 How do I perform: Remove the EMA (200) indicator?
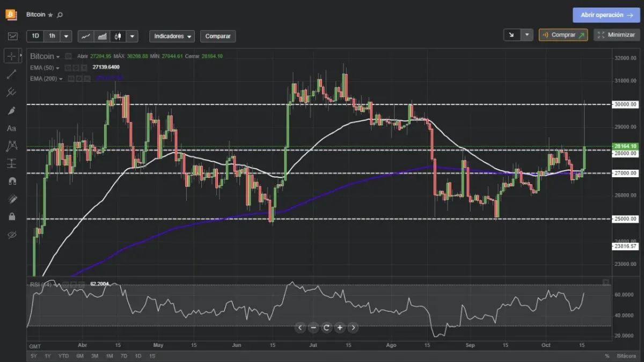87,78
